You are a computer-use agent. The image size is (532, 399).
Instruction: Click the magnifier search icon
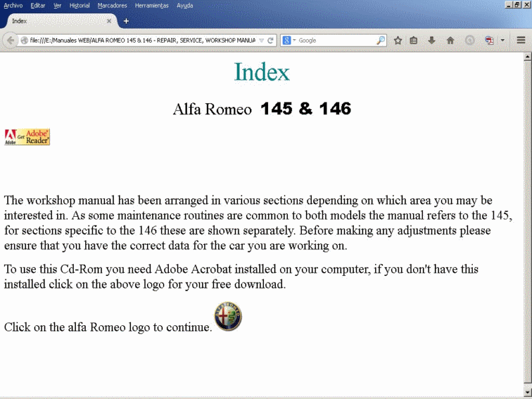coord(380,41)
